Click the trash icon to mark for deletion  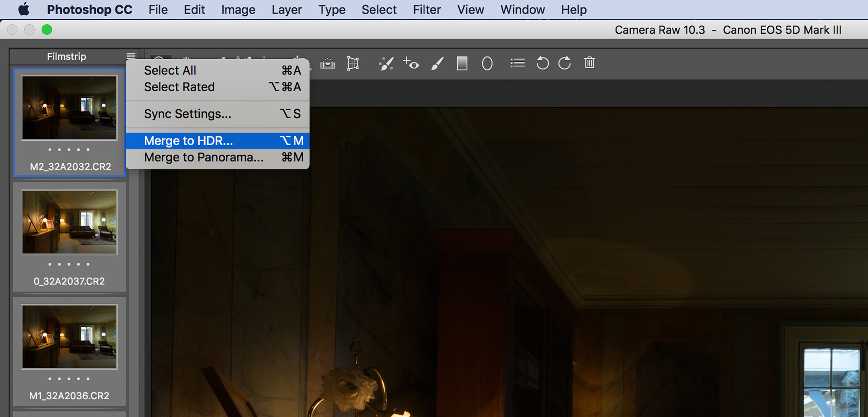click(x=590, y=62)
